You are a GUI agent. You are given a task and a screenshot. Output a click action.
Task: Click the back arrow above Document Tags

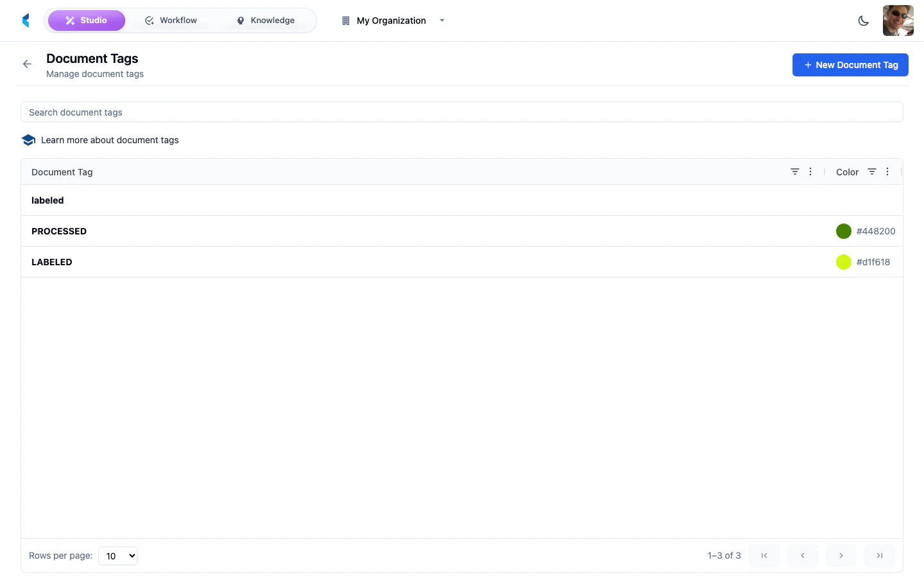tap(26, 64)
